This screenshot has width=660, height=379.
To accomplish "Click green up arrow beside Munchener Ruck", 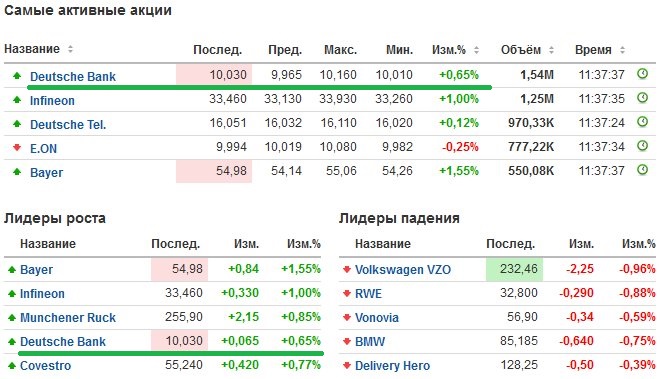I will [x=12, y=317].
